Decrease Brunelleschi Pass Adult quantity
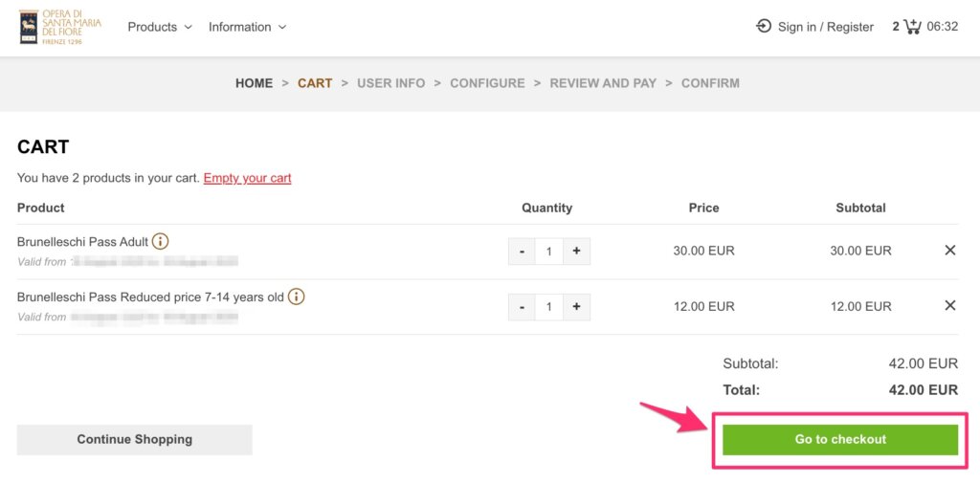This screenshot has width=980, height=484. pyautogui.click(x=522, y=252)
